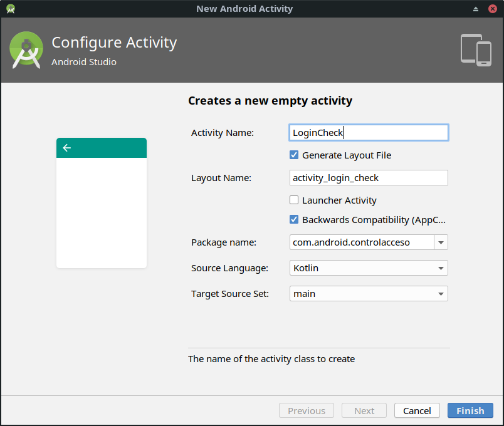Image resolution: width=504 pixels, height=426 pixels.
Task: Uncheck Generate Layout File checkbox
Action: pos(294,155)
